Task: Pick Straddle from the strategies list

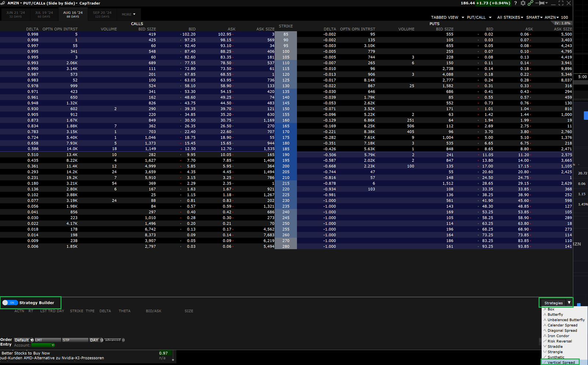Action: 555,347
